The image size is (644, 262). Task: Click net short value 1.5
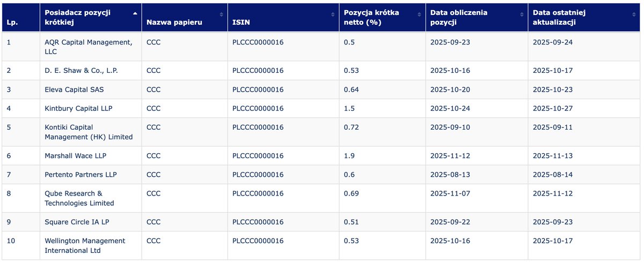click(349, 108)
